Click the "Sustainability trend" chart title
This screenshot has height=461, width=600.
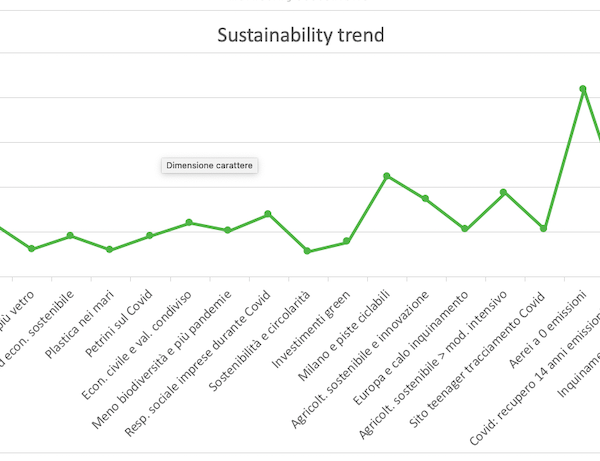click(x=301, y=37)
